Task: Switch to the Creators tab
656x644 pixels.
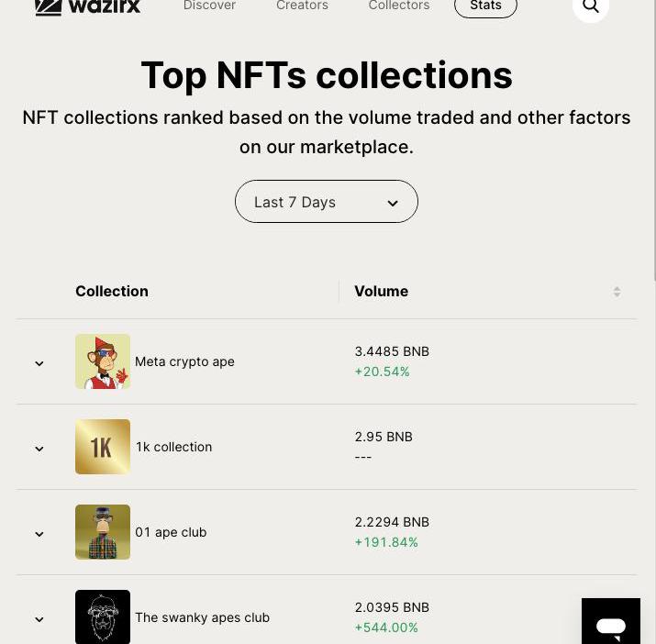Action: click(x=302, y=6)
